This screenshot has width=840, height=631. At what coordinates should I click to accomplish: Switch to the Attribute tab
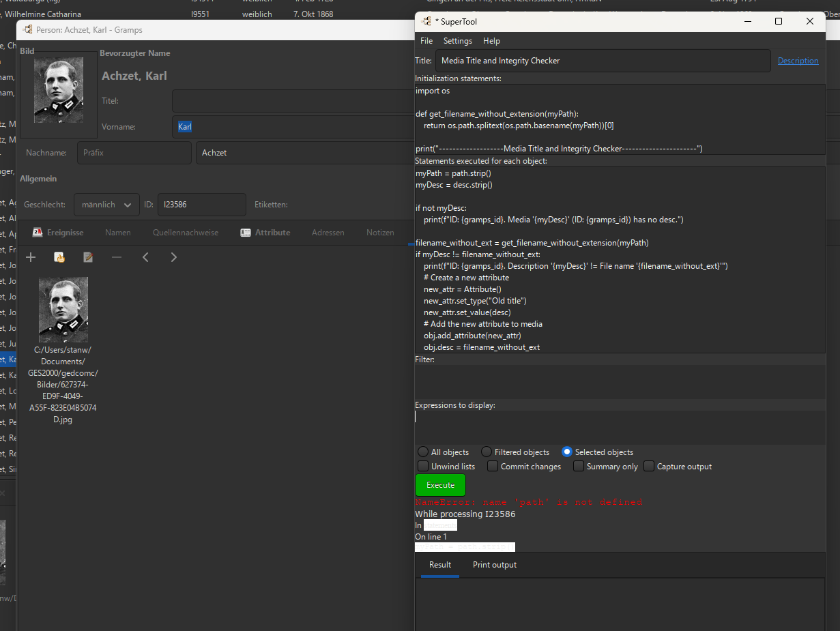[x=265, y=233]
